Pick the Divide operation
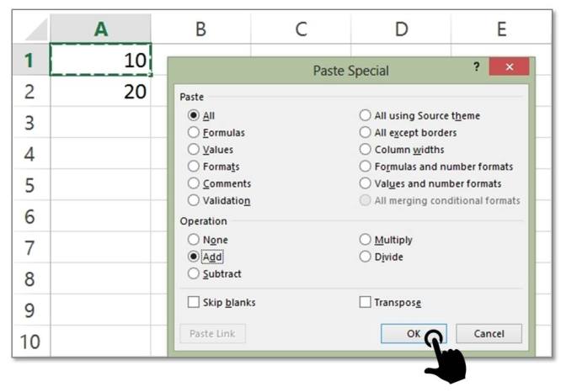This screenshot has height=392, width=566. [x=382, y=257]
